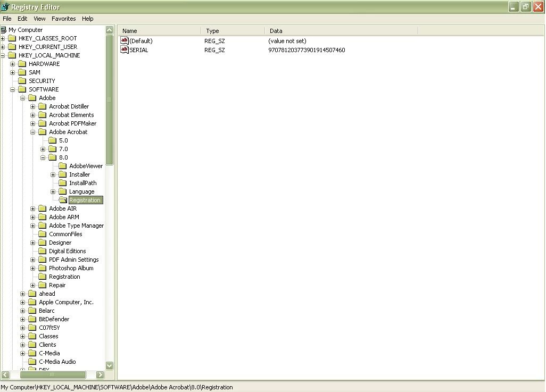This screenshot has height=392, width=546.
Task: Click the SECURITY folder icon
Action: click(22, 81)
